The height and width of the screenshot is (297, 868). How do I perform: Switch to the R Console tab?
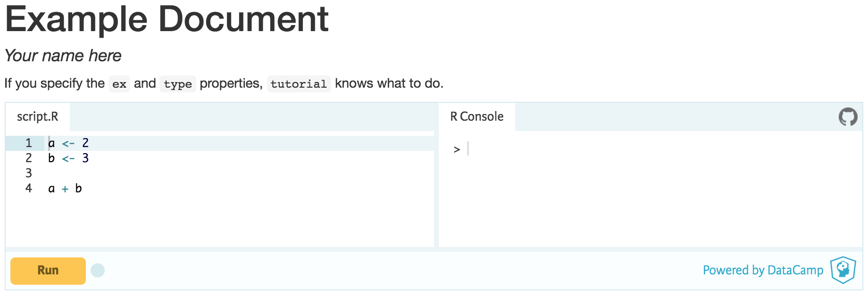tap(476, 116)
